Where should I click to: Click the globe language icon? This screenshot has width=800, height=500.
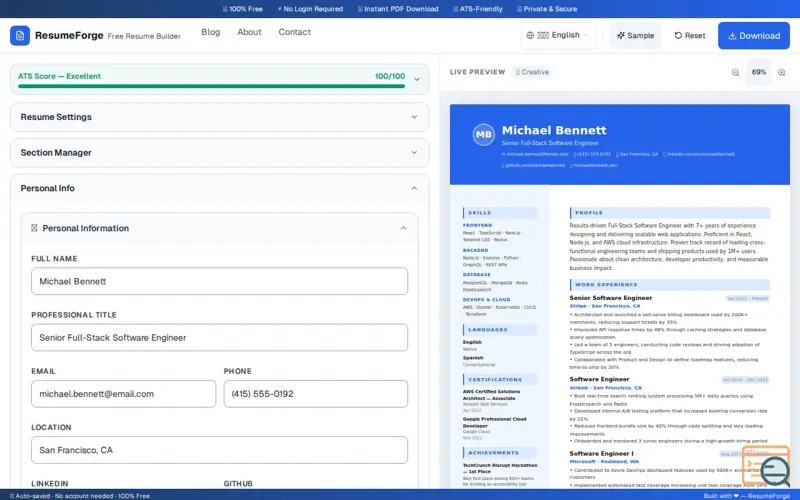coord(530,35)
